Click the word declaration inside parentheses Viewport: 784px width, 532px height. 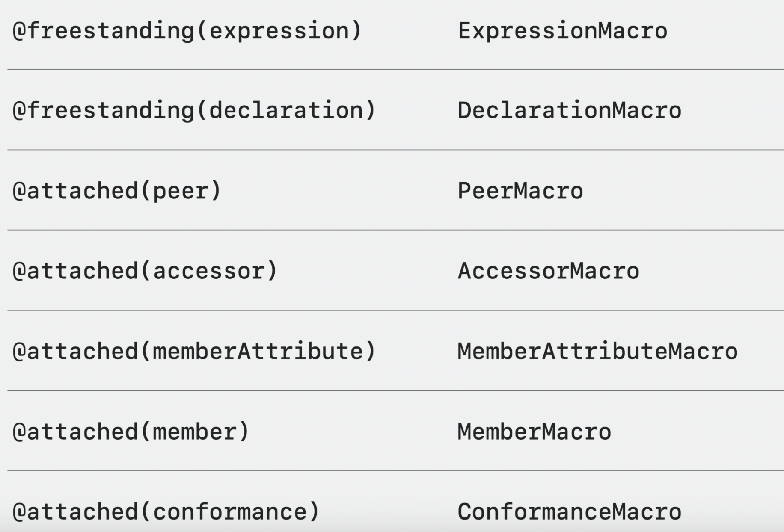click(286, 111)
